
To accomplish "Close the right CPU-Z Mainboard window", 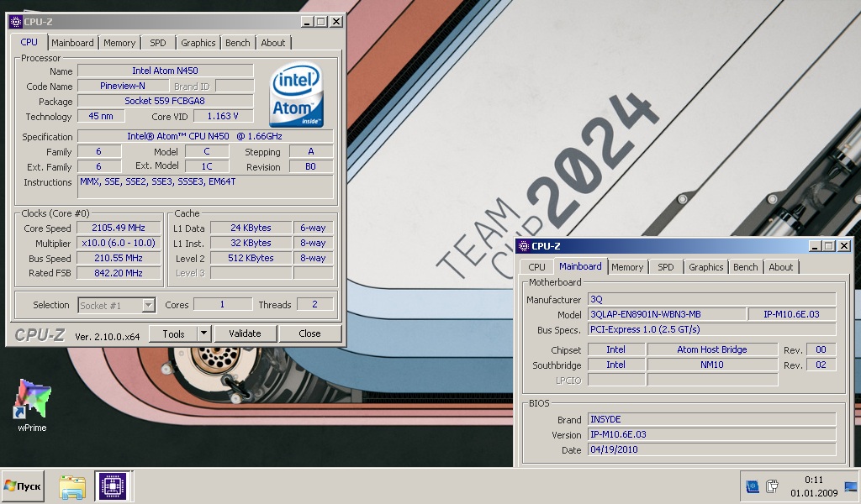I will coord(844,246).
